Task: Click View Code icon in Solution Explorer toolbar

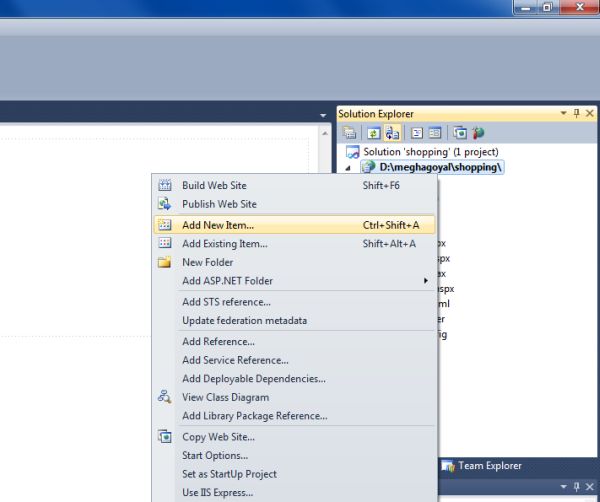Action: coord(417,133)
